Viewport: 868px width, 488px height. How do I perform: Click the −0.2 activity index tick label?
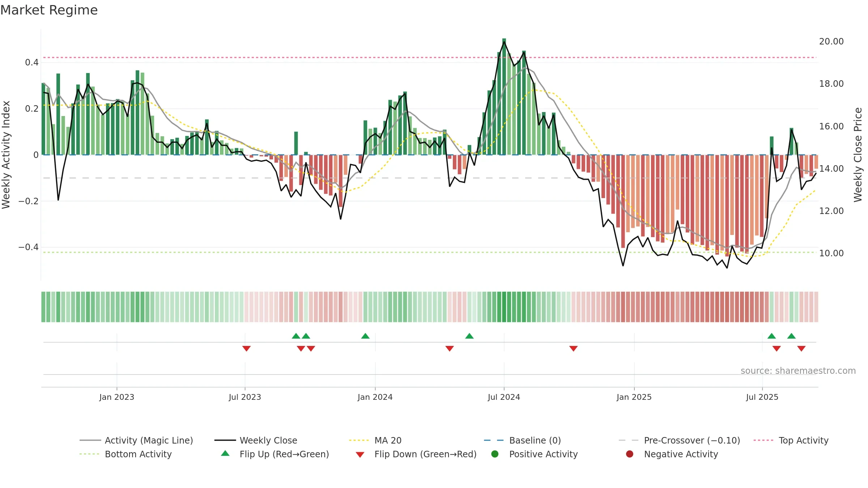pyautogui.click(x=28, y=201)
